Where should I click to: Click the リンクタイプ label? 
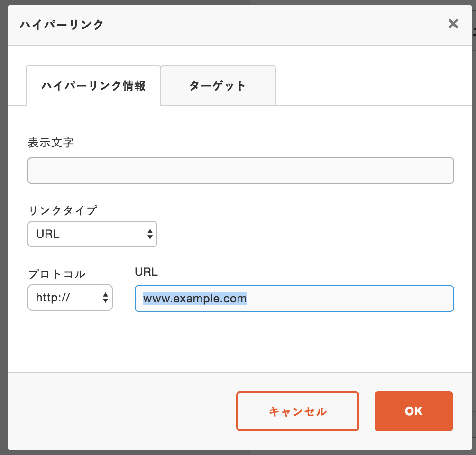pyautogui.click(x=63, y=210)
